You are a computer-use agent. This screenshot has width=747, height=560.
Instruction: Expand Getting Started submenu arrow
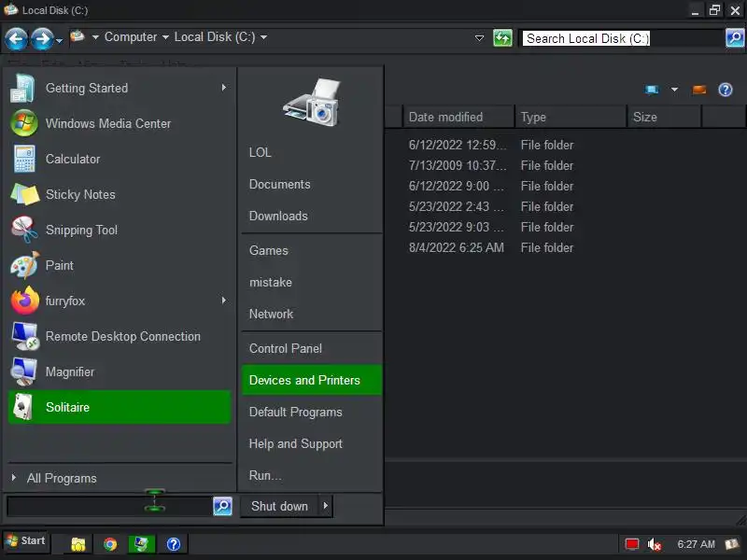pyautogui.click(x=224, y=88)
